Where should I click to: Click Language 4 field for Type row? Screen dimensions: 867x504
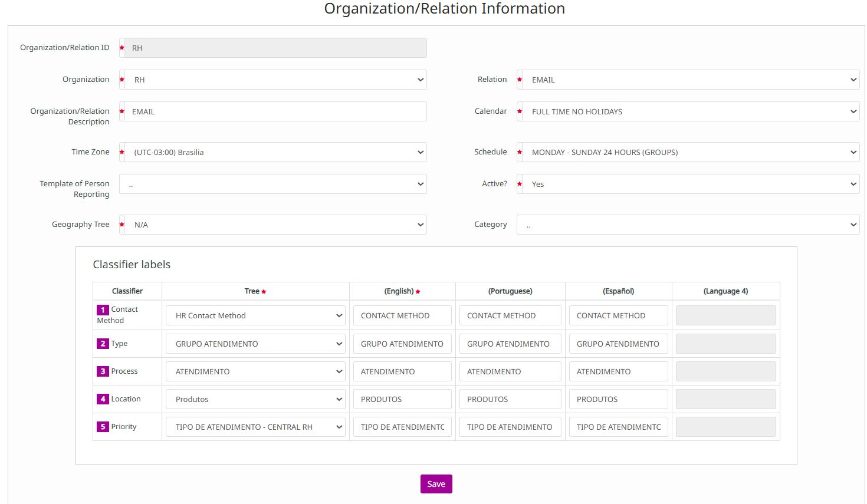coord(726,344)
